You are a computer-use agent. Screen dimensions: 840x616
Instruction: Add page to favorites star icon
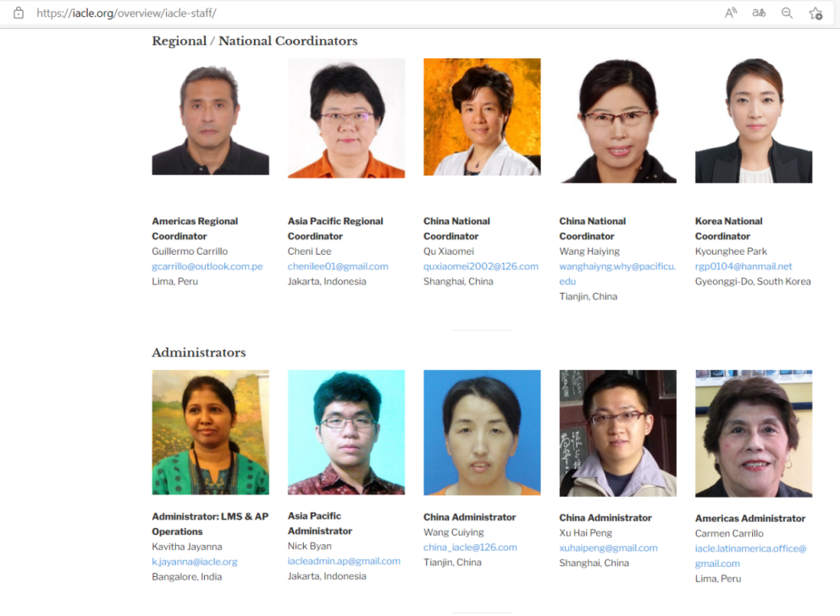[815, 13]
